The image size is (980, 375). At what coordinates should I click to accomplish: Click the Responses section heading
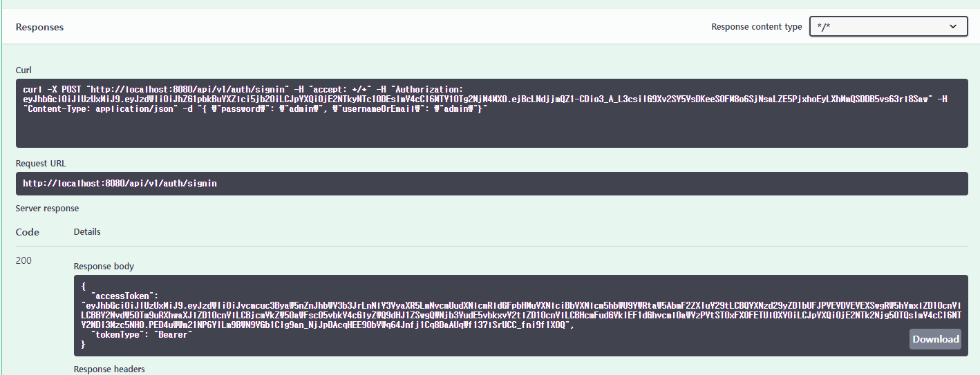(x=39, y=28)
